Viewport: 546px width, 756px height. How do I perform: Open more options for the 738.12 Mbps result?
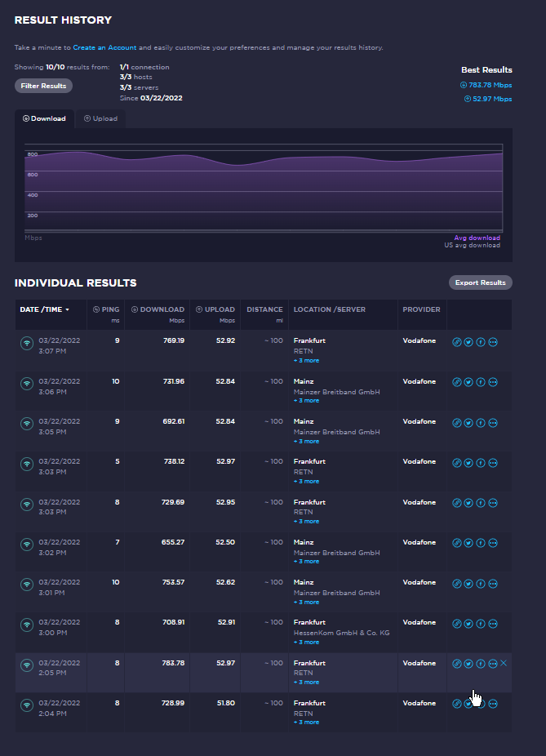[493, 463]
